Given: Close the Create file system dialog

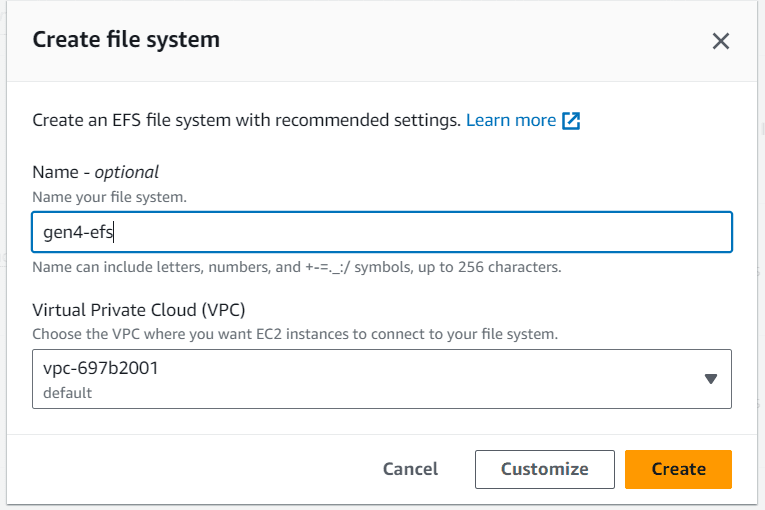Looking at the screenshot, I should [721, 41].
